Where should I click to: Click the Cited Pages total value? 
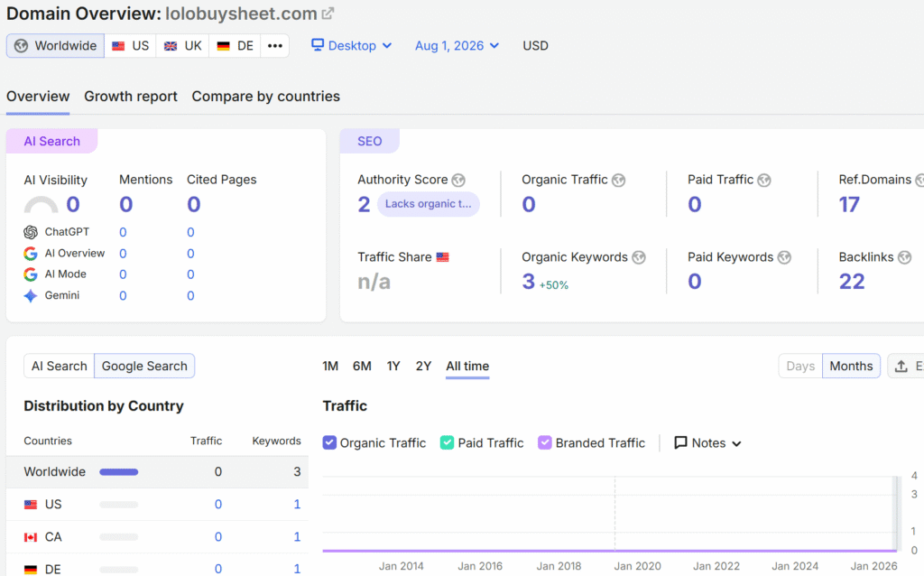tap(194, 204)
